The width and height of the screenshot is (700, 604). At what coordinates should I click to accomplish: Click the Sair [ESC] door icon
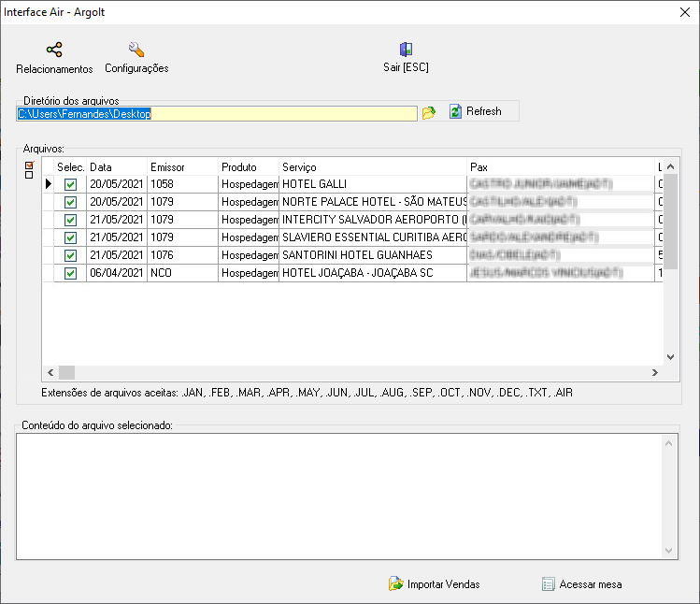tap(406, 50)
